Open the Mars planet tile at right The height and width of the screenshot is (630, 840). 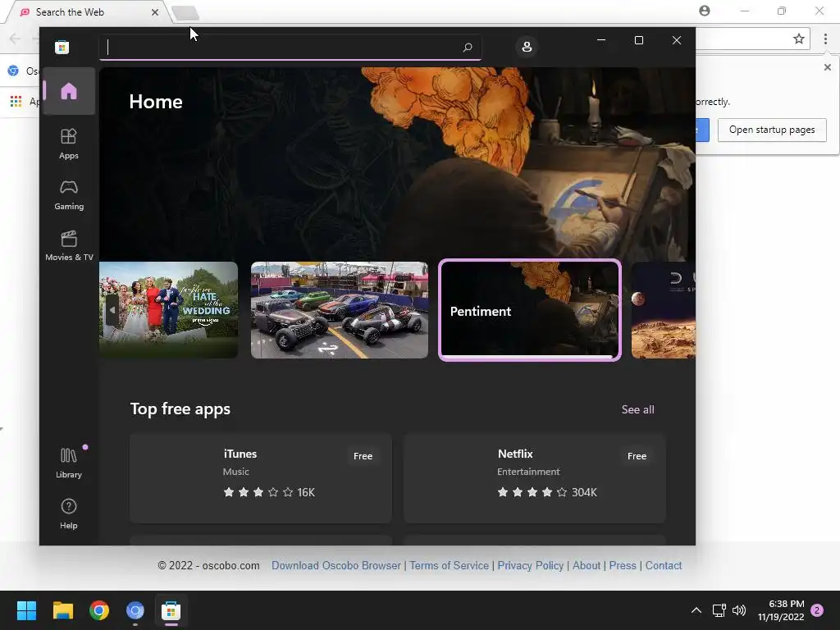663,309
